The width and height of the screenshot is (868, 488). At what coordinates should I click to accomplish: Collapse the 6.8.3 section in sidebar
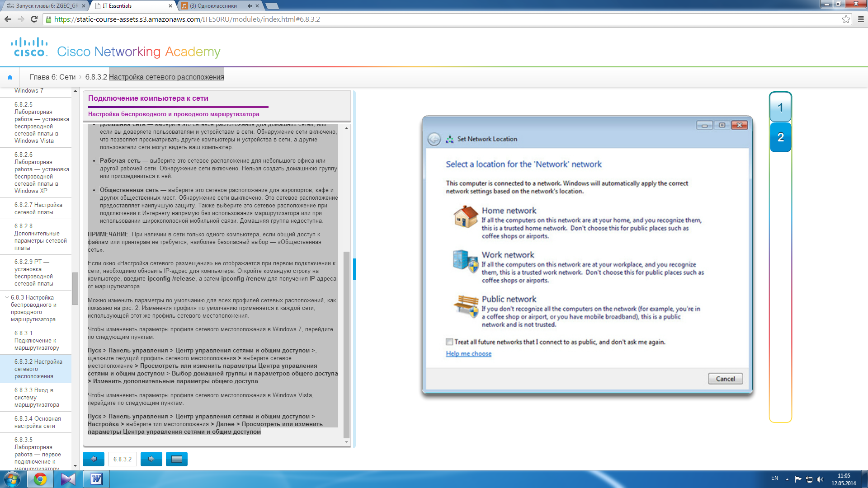tap(7, 297)
